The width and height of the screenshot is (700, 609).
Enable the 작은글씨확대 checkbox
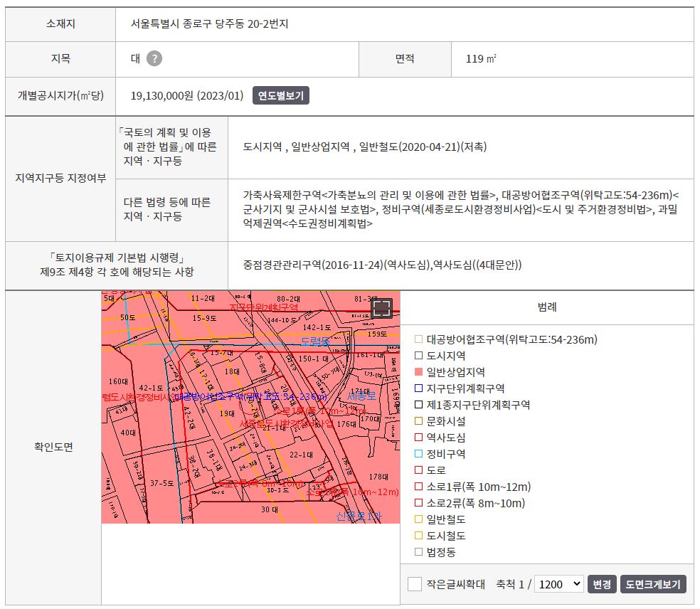(x=415, y=584)
